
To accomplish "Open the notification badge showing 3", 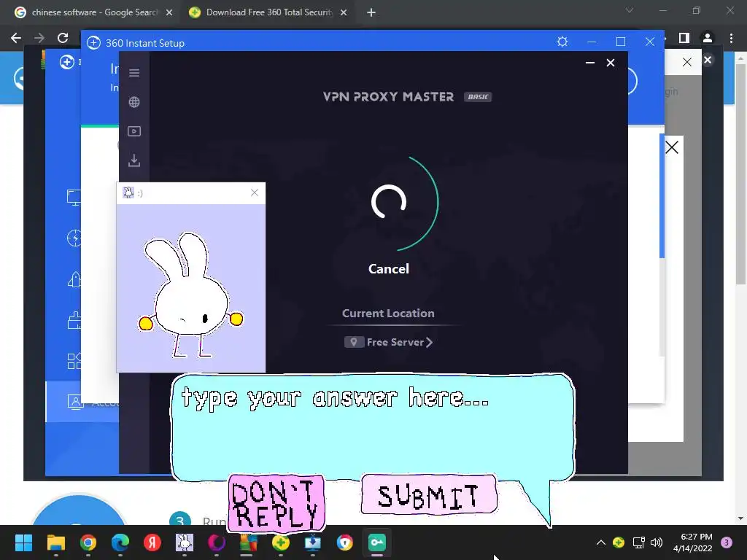I will (x=727, y=542).
